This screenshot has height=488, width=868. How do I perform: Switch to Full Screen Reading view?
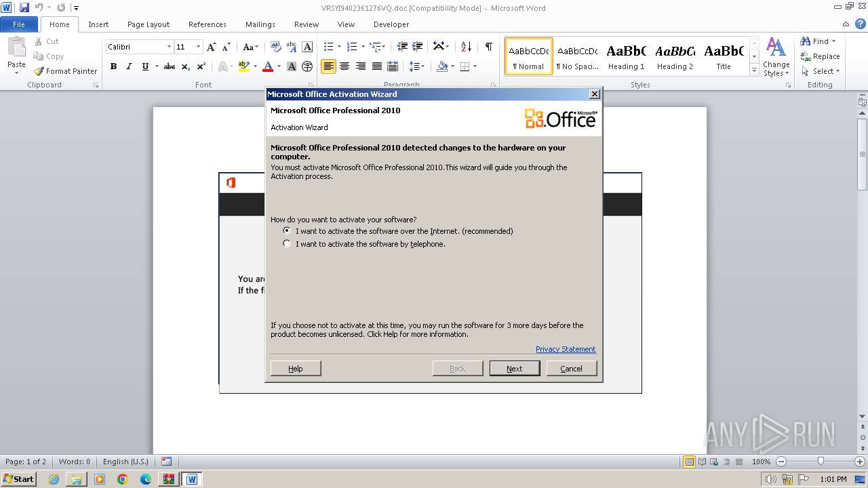coord(702,462)
